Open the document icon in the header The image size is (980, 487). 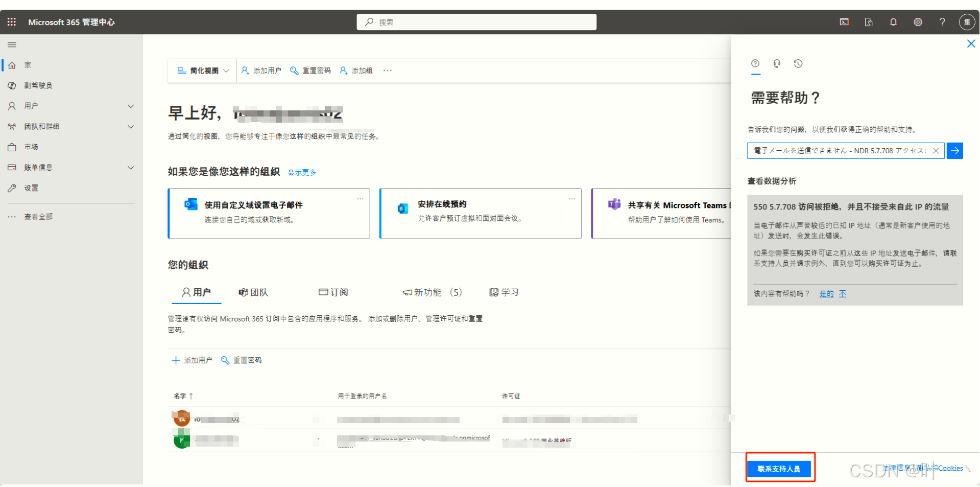(869, 22)
